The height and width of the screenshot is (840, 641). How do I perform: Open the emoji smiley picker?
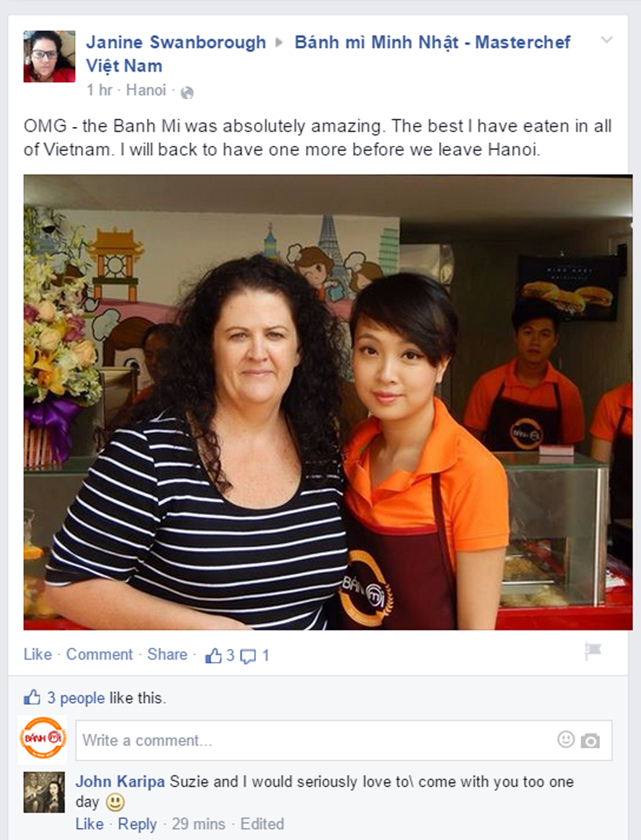tap(566, 739)
